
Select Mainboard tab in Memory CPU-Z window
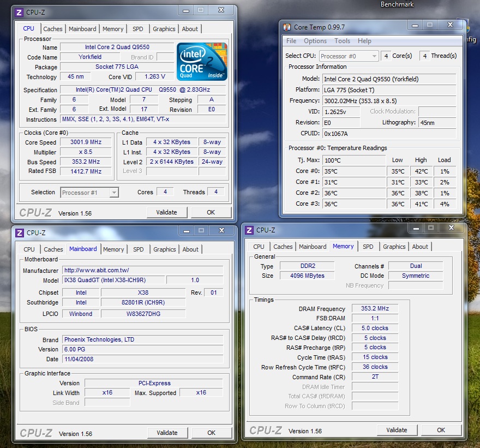pos(313,247)
